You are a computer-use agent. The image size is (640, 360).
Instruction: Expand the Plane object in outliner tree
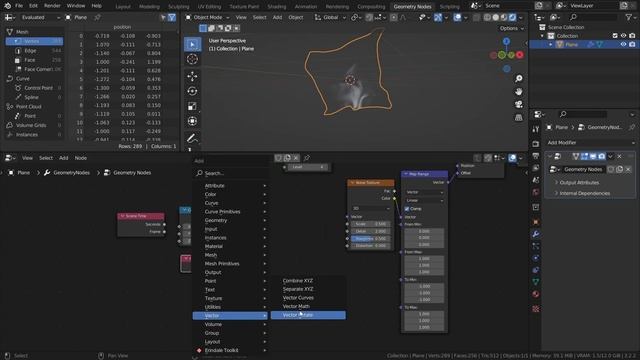[x=551, y=44]
